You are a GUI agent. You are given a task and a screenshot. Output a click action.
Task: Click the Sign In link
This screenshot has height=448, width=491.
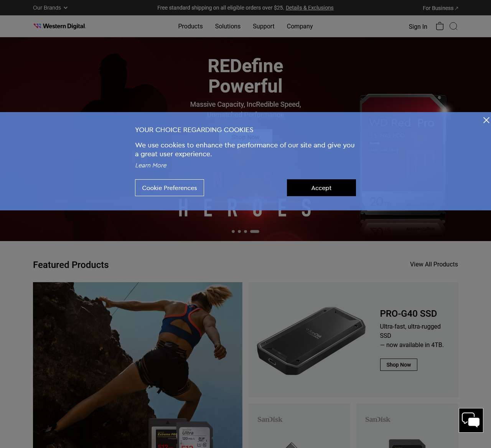coord(418,26)
